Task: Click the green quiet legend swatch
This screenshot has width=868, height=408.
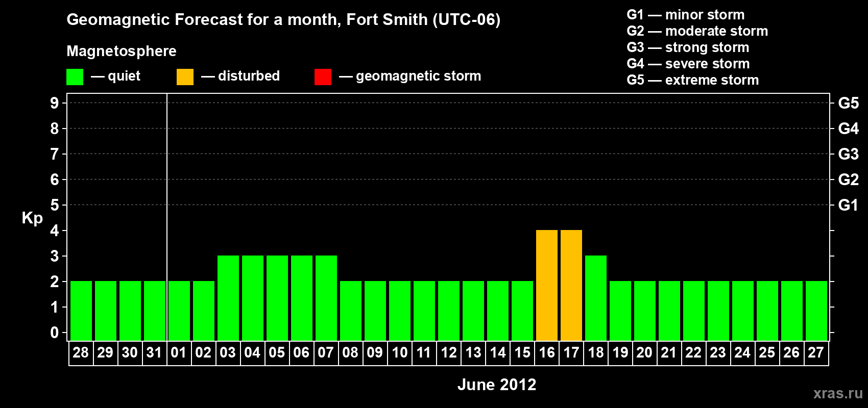Action: tap(75, 77)
